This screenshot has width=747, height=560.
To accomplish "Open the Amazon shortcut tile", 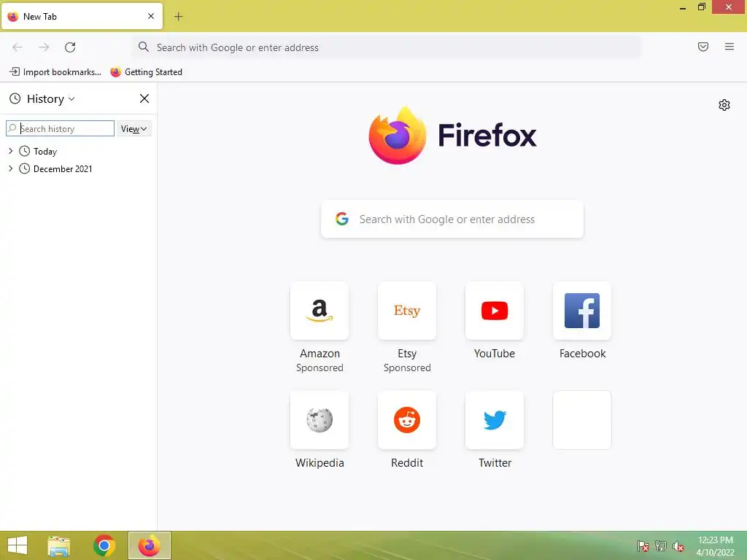I will pyautogui.click(x=320, y=311).
